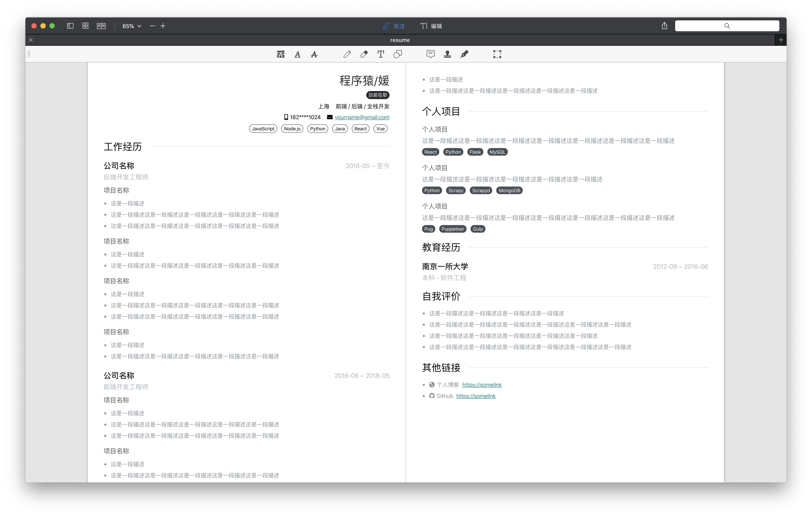Zoom in with the plus button
The image size is (812, 516).
pyautogui.click(x=163, y=26)
